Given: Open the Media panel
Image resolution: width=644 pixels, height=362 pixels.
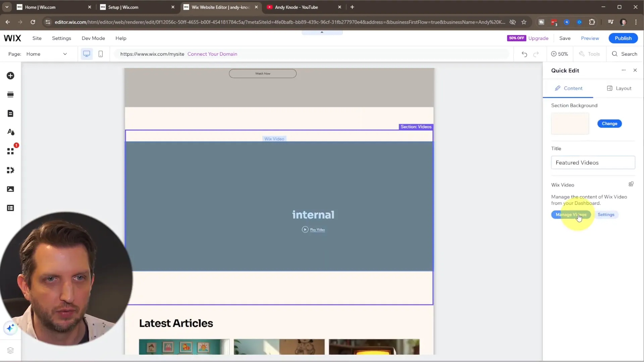Looking at the screenshot, I should click(10, 189).
